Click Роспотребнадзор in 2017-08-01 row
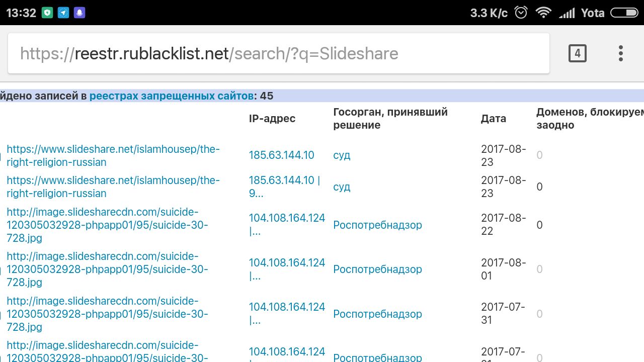 coord(377,269)
